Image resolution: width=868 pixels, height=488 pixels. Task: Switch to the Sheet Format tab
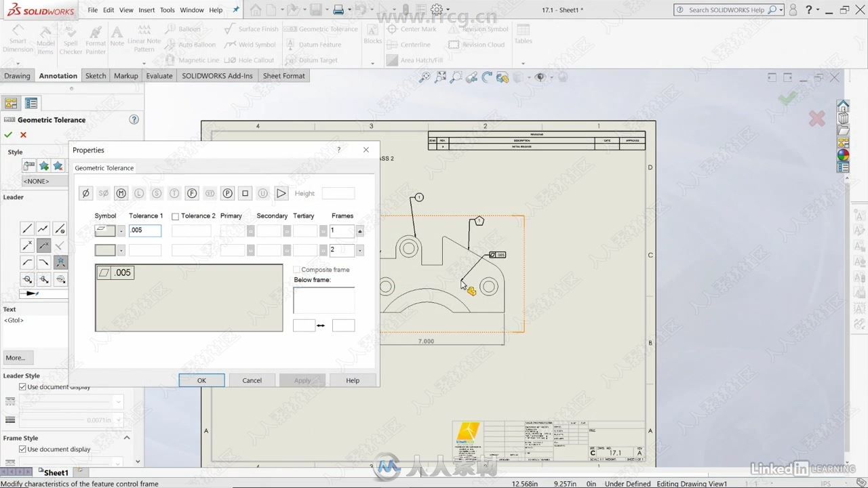283,76
